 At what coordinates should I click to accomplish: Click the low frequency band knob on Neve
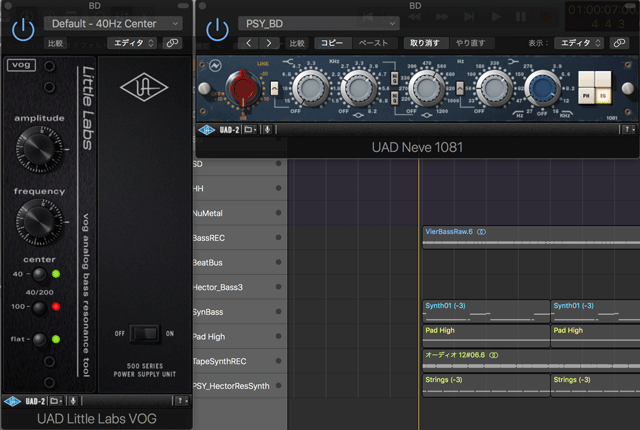[494, 88]
